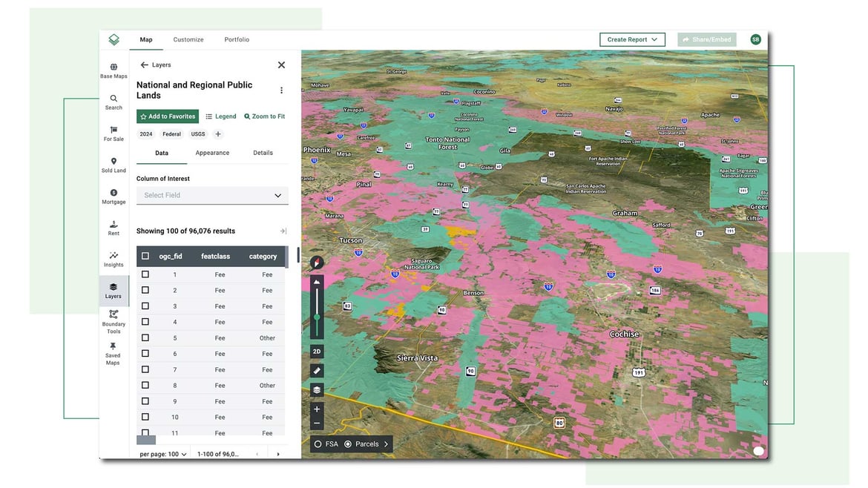This screenshot has width=868, height=488.
Task: Open the Sold Land panel
Action: click(x=113, y=165)
